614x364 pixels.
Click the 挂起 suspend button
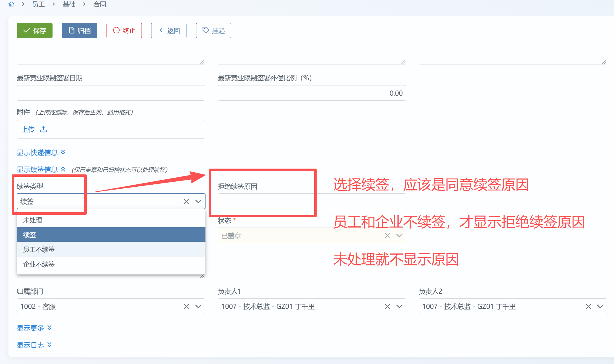click(213, 30)
